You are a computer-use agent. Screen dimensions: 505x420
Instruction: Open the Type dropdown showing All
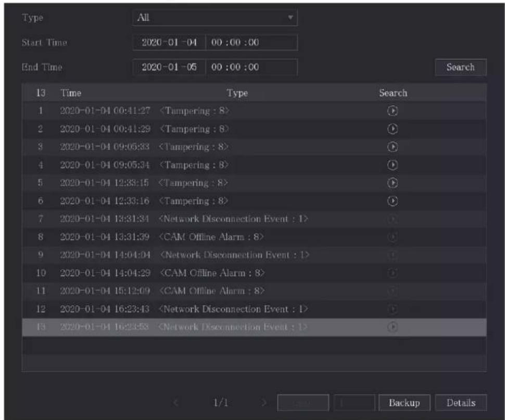(x=215, y=17)
